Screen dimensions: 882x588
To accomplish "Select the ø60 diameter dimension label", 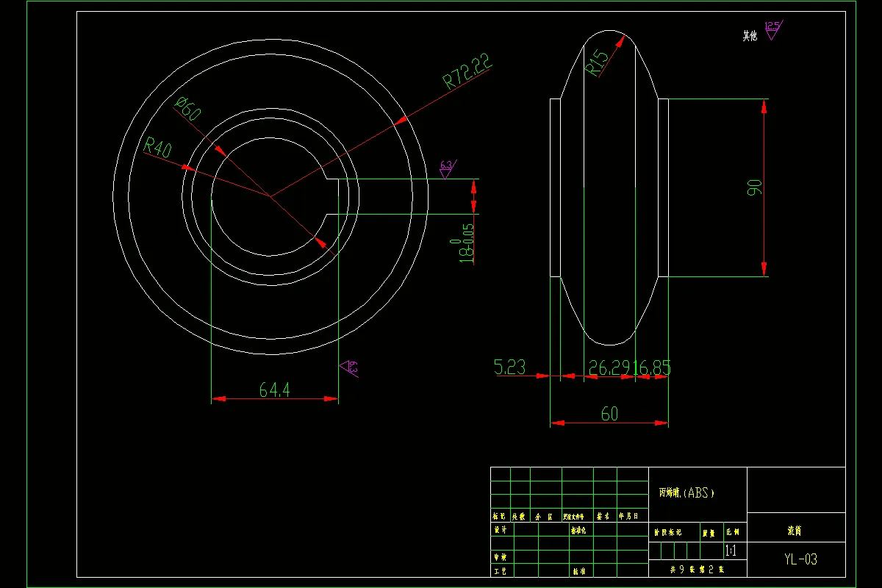I will click(x=188, y=110).
